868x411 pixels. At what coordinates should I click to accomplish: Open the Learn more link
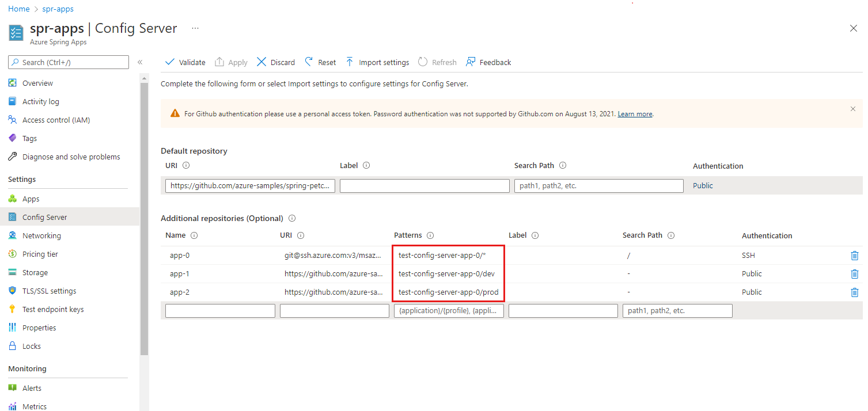(x=635, y=114)
